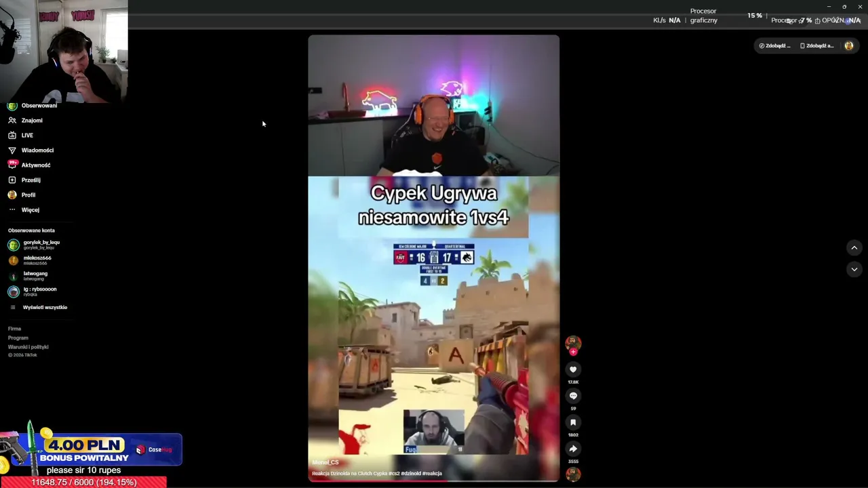Open the Firma footer link
Viewport: 868px width, 488px height.
pos(14,329)
